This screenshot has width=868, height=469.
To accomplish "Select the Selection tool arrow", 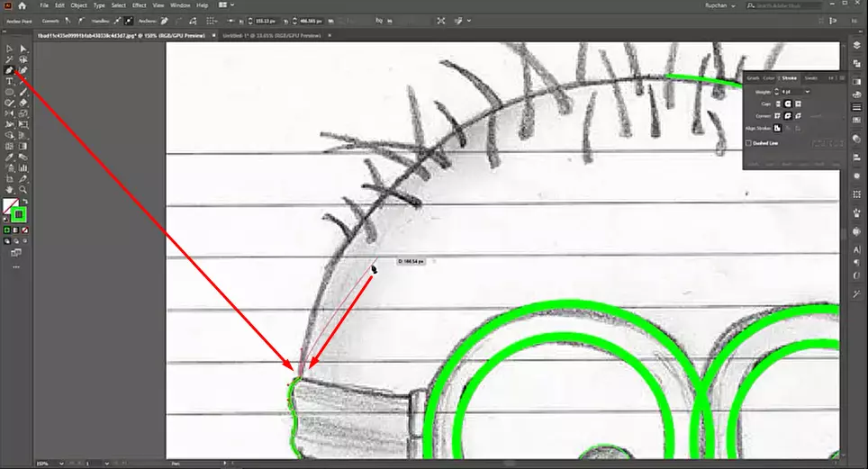I will [x=9, y=49].
